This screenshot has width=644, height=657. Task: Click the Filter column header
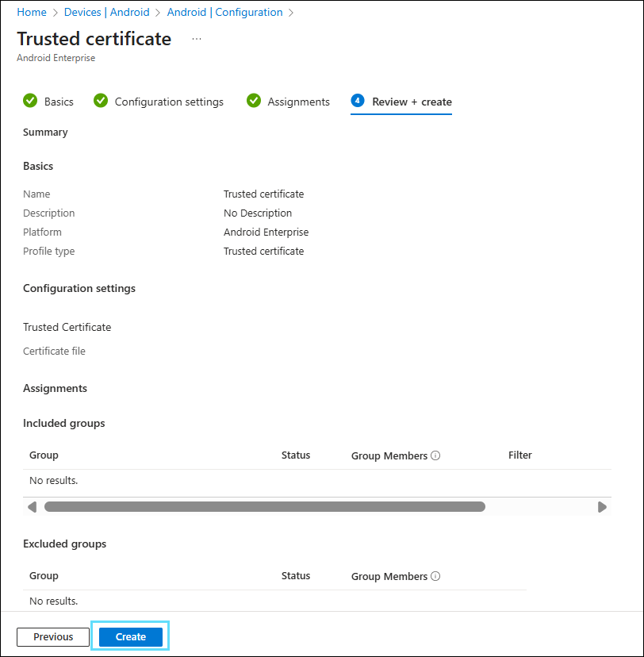click(519, 455)
